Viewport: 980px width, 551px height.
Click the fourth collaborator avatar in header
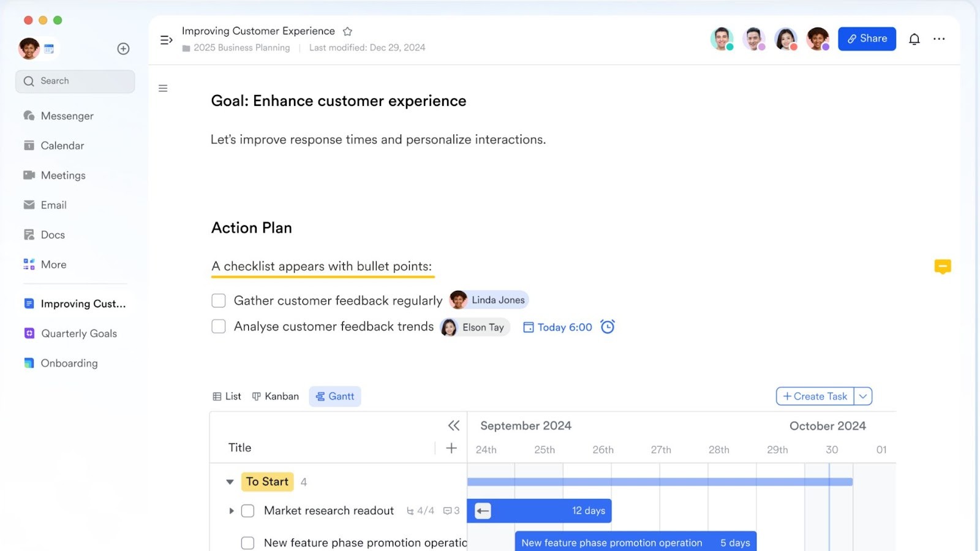tap(818, 39)
